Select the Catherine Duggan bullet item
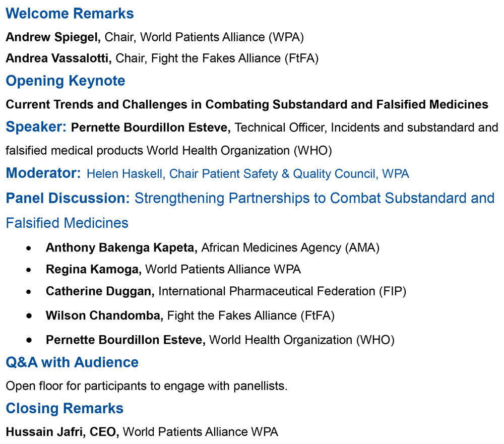Viewport: 504px width, 444px height. tap(226, 291)
